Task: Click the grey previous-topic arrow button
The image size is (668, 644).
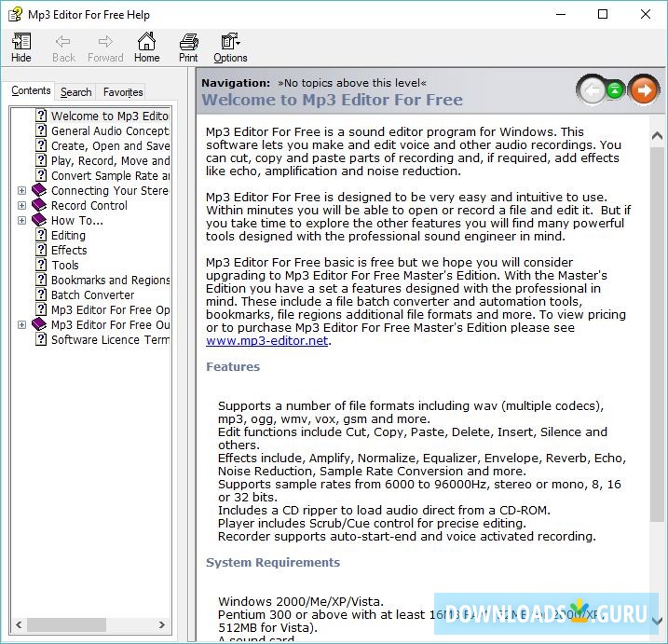Action: tap(593, 89)
